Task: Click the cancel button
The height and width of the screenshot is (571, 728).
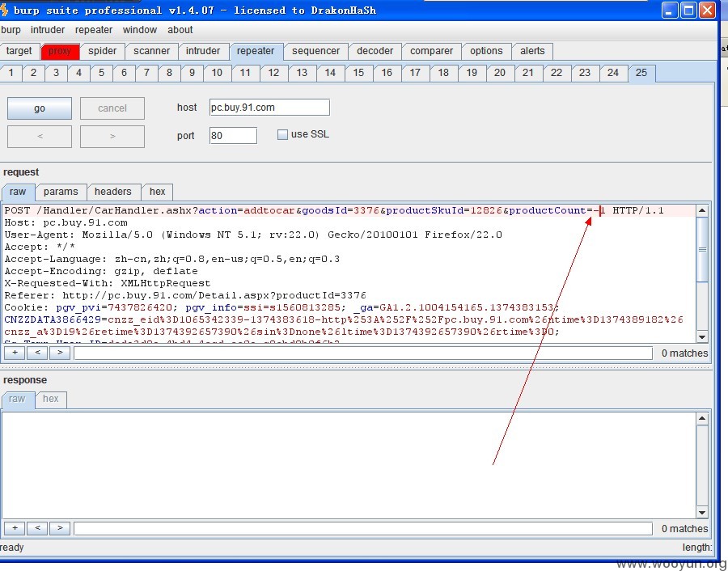Action: pyautogui.click(x=112, y=108)
